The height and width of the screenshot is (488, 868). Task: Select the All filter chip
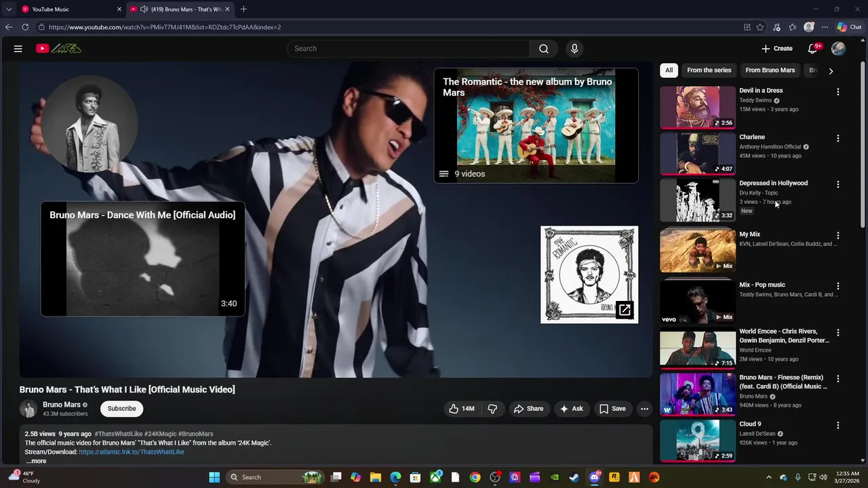click(x=669, y=70)
